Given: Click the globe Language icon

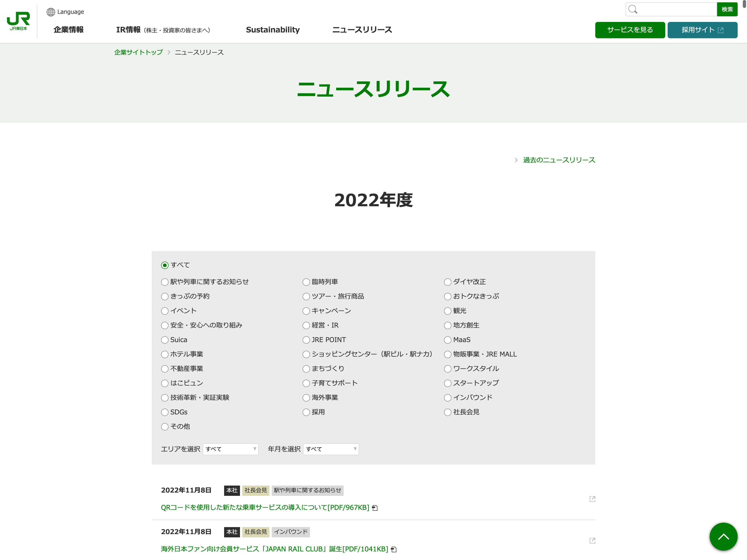Looking at the screenshot, I should pos(51,12).
